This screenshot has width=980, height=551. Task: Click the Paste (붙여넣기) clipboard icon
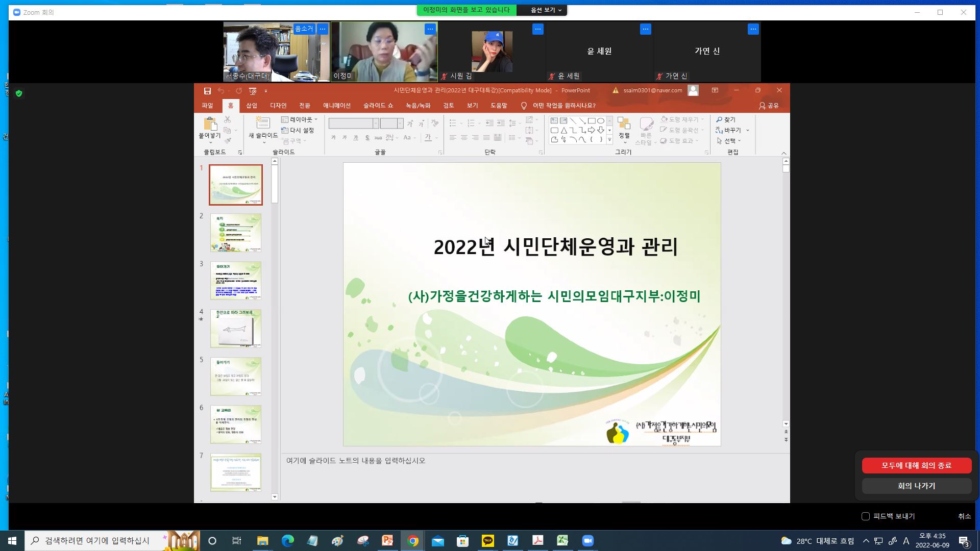point(210,124)
